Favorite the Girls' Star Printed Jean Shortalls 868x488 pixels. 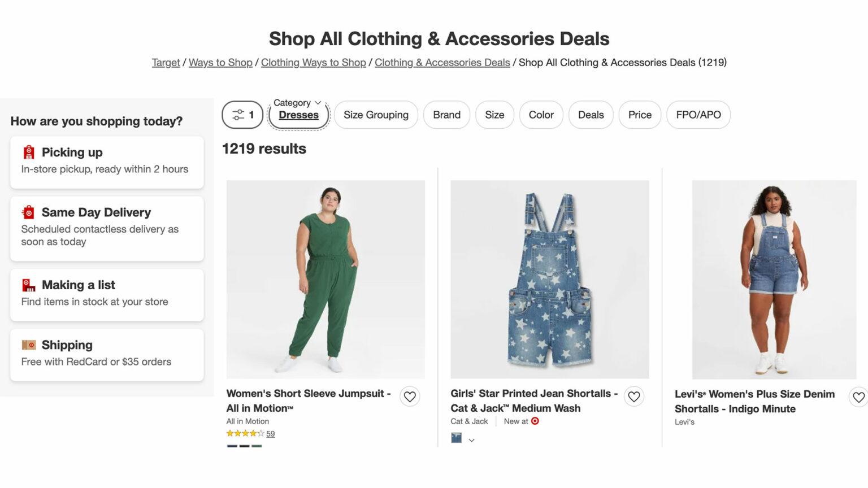(x=633, y=396)
